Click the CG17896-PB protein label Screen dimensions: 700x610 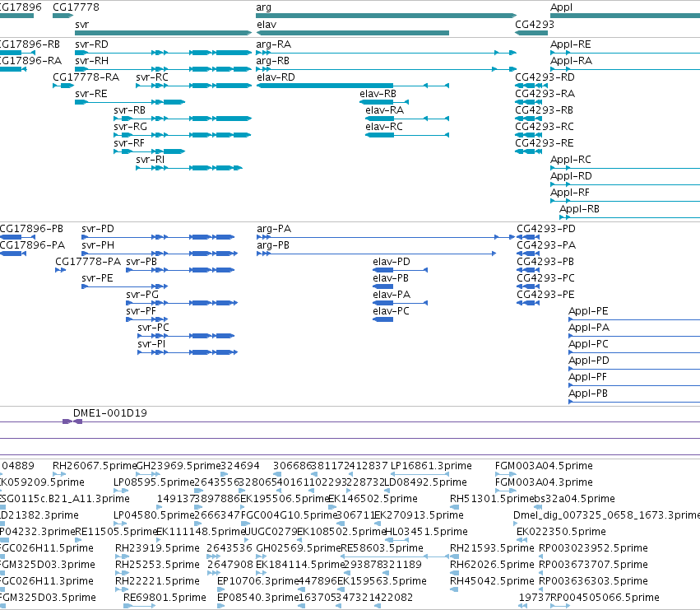[32, 229]
